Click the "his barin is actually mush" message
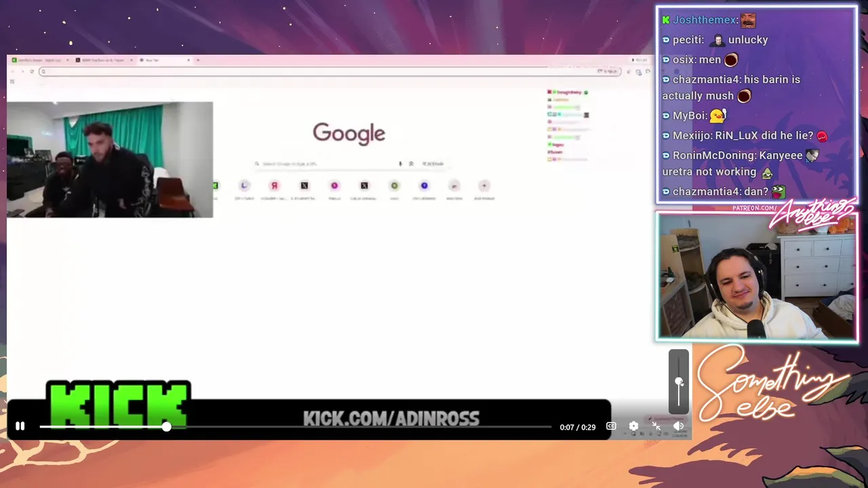868x488 pixels. click(731, 87)
